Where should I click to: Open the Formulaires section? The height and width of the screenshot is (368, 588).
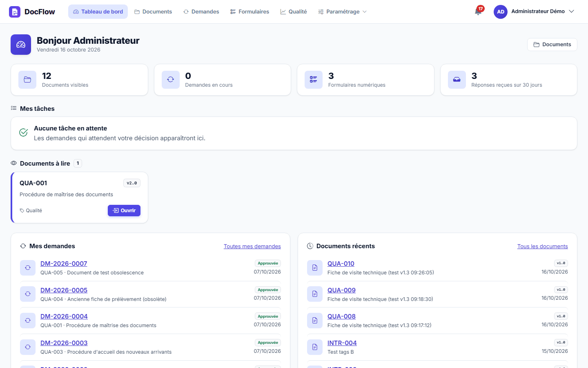(249, 12)
